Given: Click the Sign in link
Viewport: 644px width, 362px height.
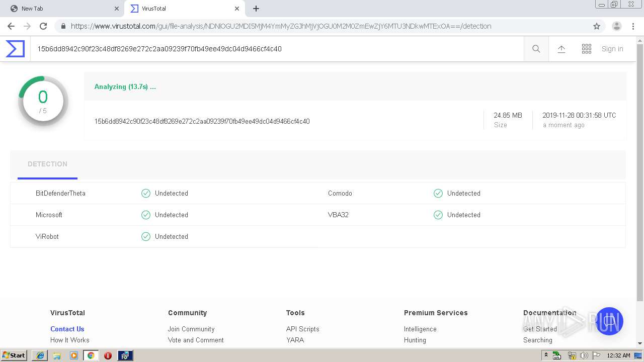Looking at the screenshot, I should [x=612, y=49].
